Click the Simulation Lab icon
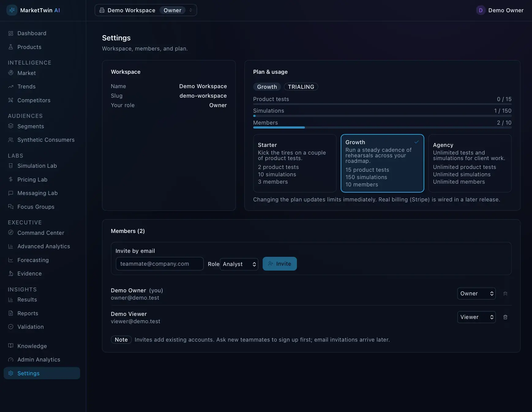The height and width of the screenshot is (412, 532). point(11,166)
